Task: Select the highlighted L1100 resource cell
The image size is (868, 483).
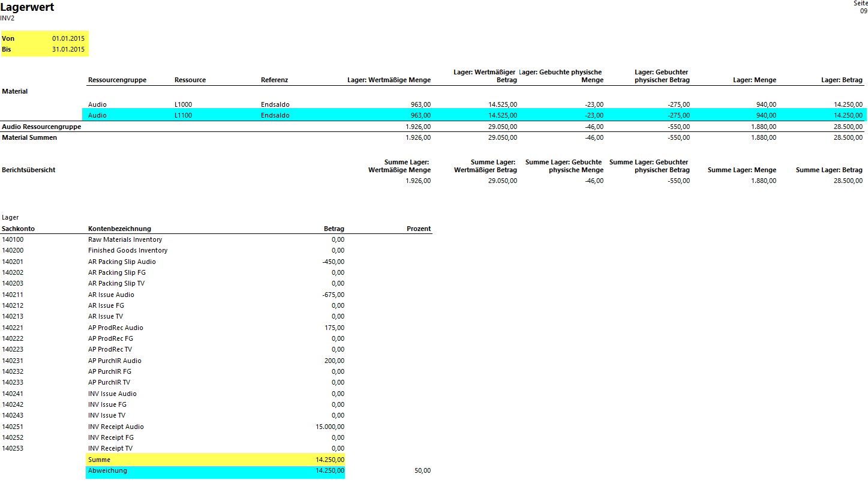Action: click(183, 115)
